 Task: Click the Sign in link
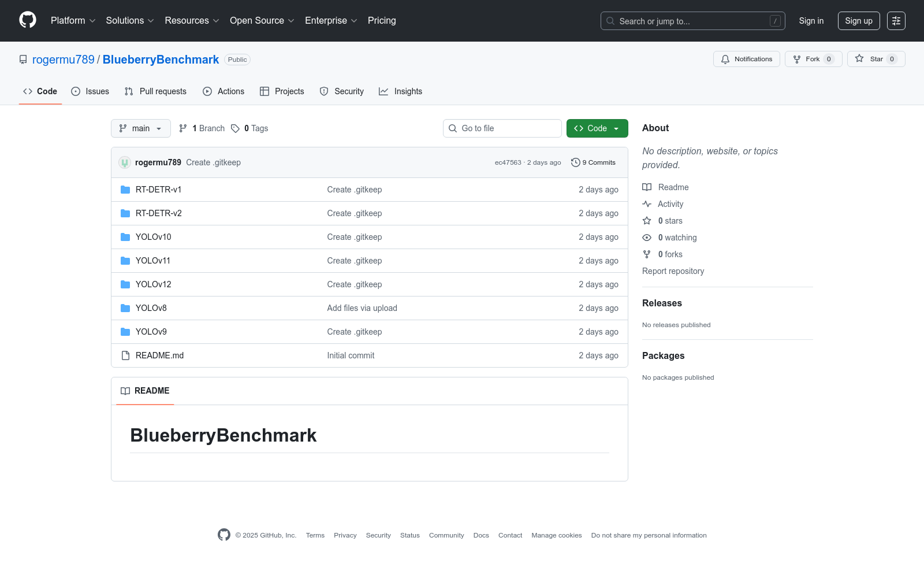click(811, 21)
